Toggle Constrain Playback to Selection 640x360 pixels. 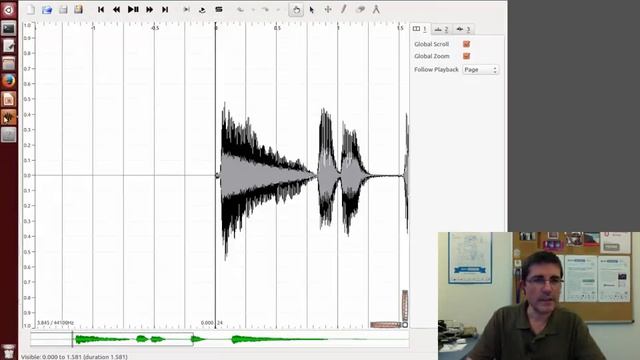tap(187, 9)
